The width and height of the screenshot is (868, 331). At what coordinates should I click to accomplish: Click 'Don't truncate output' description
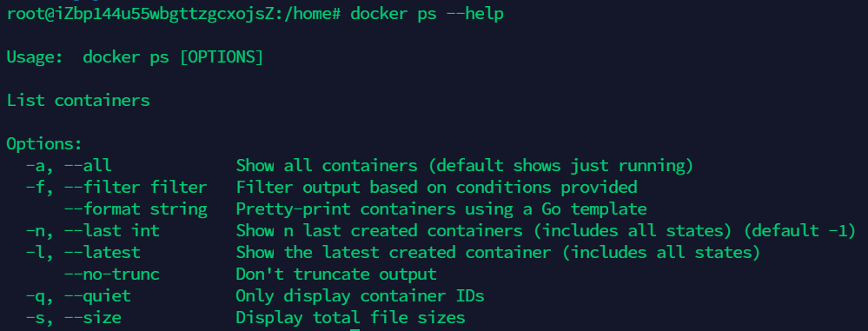[x=336, y=274]
